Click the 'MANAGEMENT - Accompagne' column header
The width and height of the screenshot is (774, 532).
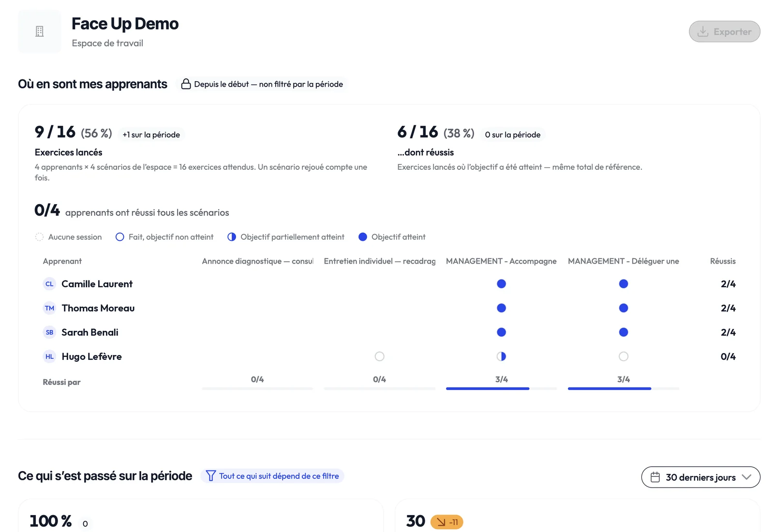(501, 261)
